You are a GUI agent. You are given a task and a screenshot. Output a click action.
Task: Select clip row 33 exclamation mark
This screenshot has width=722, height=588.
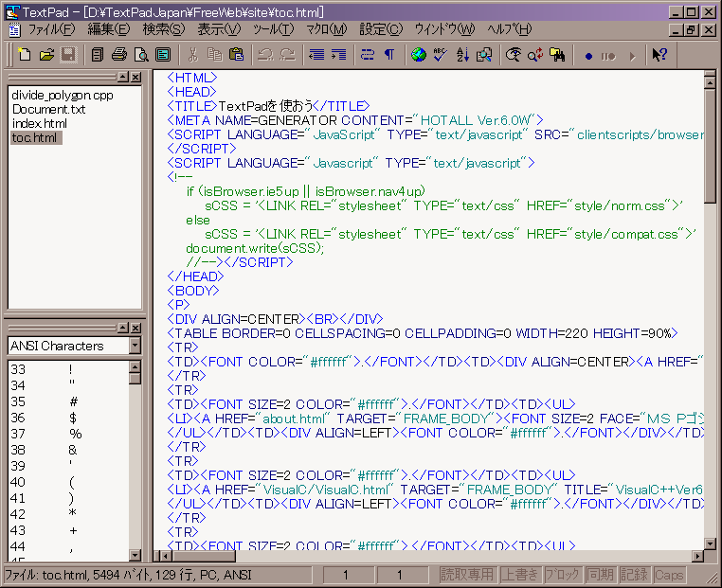point(69,369)
